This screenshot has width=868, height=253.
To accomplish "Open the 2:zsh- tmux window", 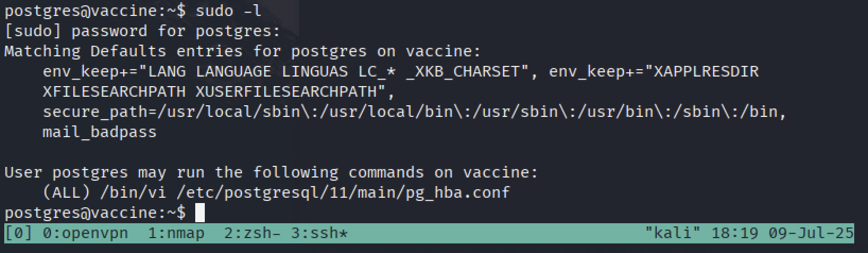I will pyautogui.click(x=253, y=233).
